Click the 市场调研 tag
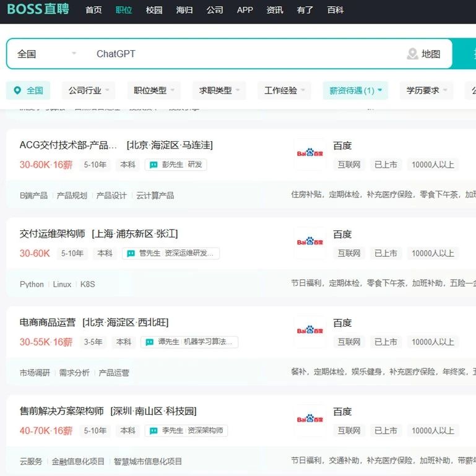Screen dimensions: 476x476 pos(35,373)
